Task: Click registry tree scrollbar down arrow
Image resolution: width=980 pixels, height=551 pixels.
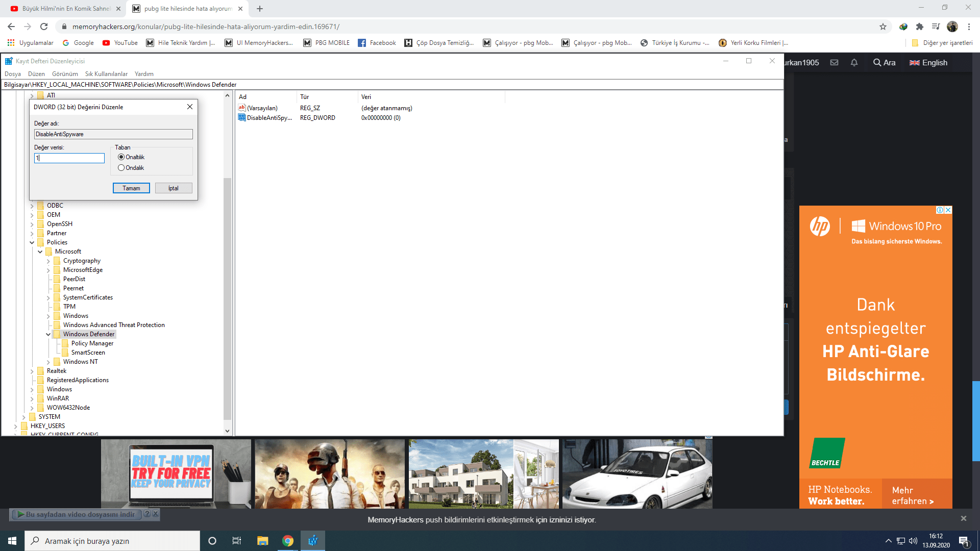Action: 227,431
